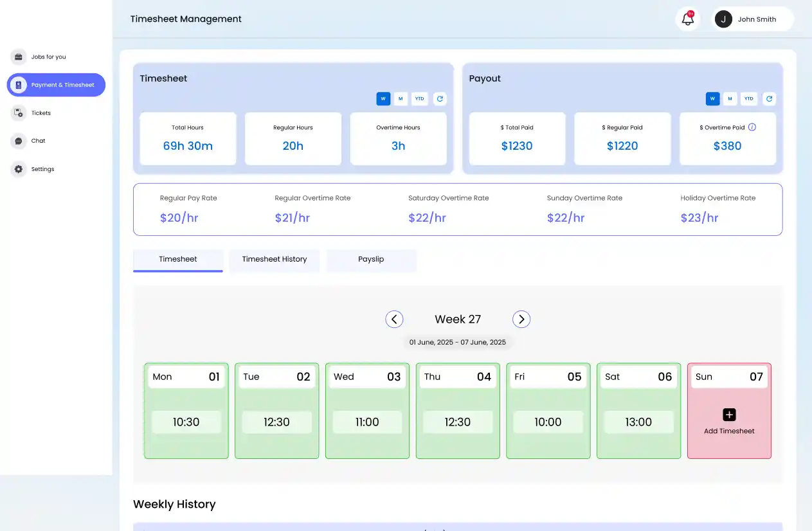
Task: Go to previous week using left chevron
Action: (x=394, y=319)
